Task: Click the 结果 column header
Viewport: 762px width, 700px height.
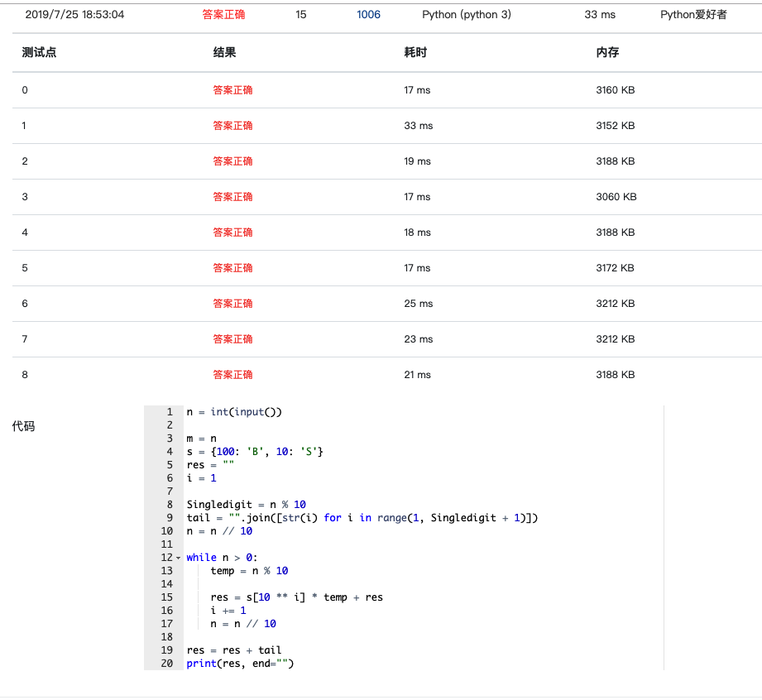Action: pyautogui.click(x=224, y=52)
